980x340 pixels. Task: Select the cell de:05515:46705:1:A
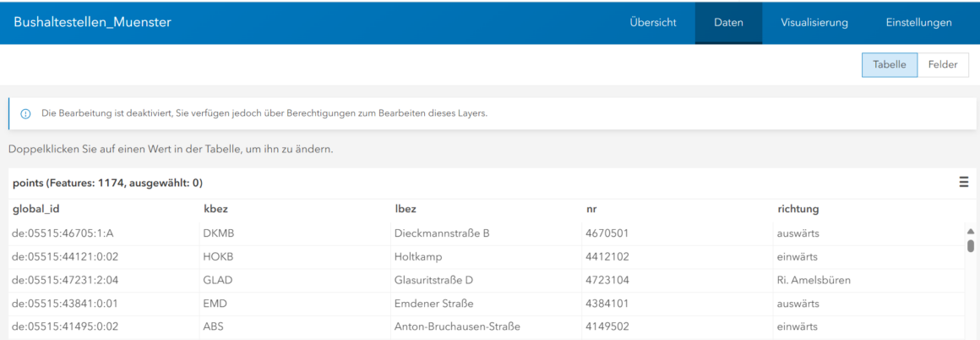pyautogui.click(x=105, y=233)
